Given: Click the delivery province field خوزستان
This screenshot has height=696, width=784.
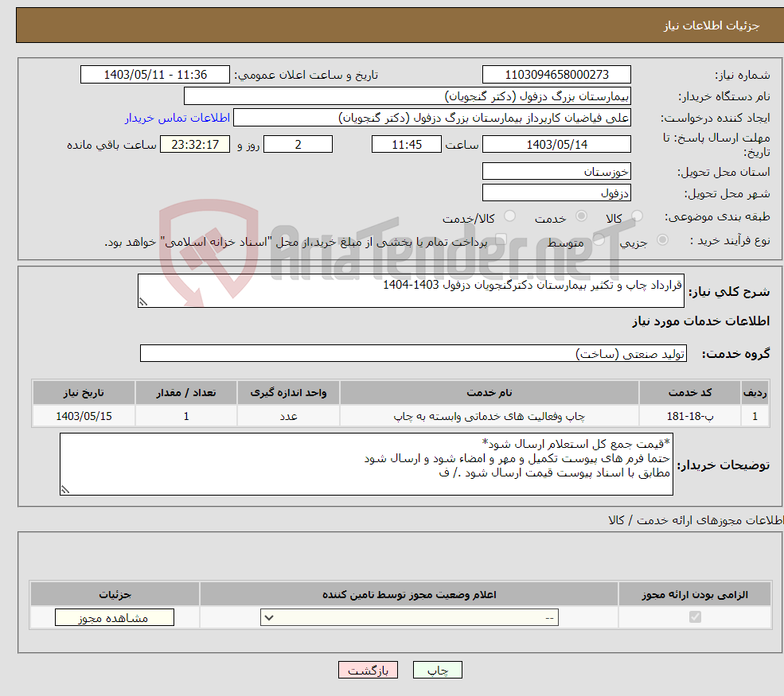Looking at the screenshot, I should click(x=556, y=171).
